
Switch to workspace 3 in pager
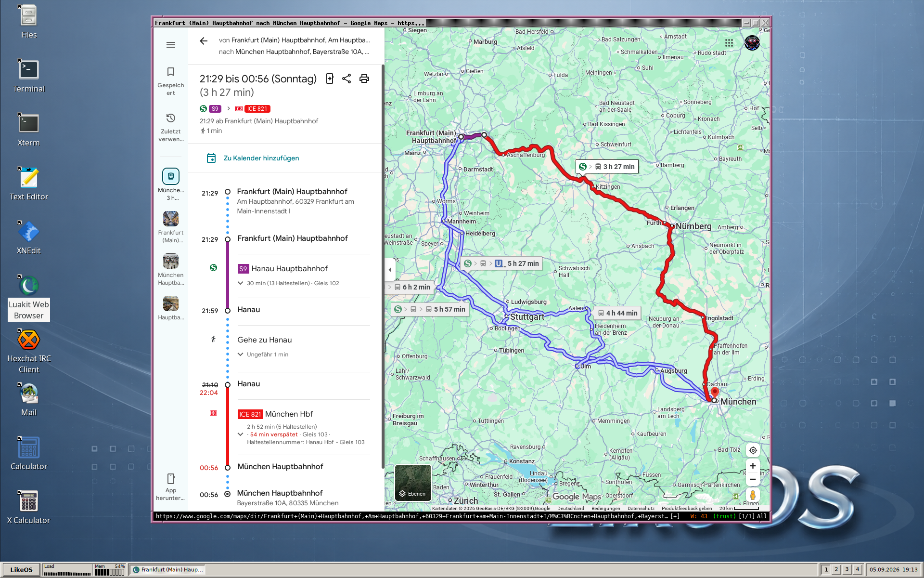tap(847, 570)
